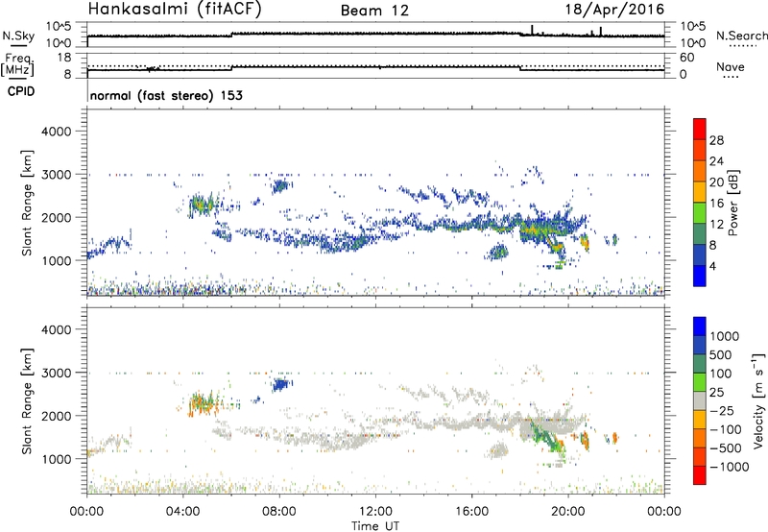Click 'normal (fast stereo) 153' text

[166, 96]
